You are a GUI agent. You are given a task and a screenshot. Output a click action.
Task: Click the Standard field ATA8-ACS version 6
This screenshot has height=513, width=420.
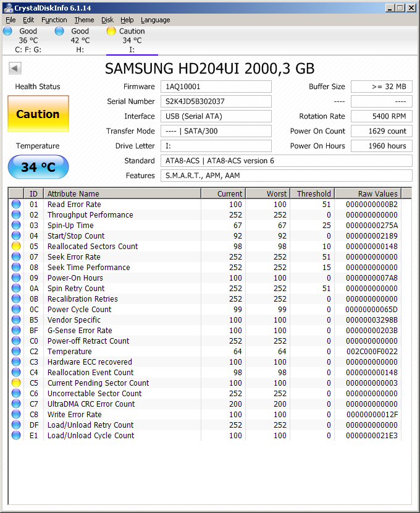(287, 161)
